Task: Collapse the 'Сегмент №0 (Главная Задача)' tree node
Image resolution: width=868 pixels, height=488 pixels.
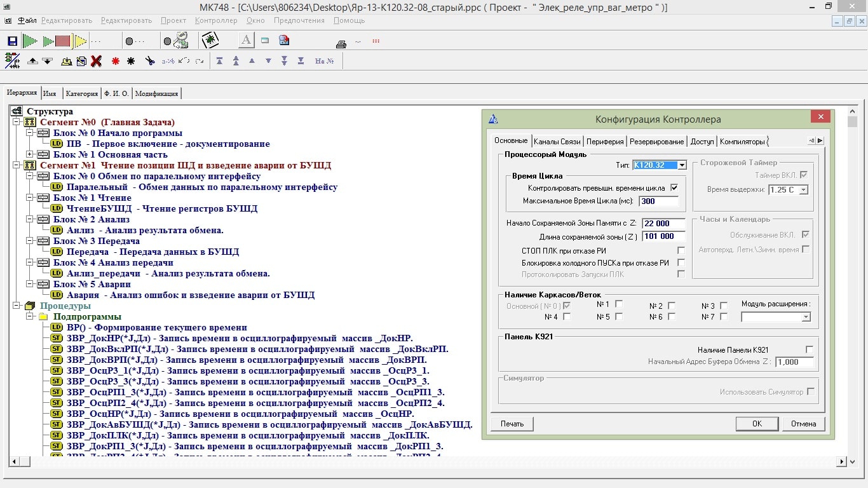Action: [x=17, y=122]
